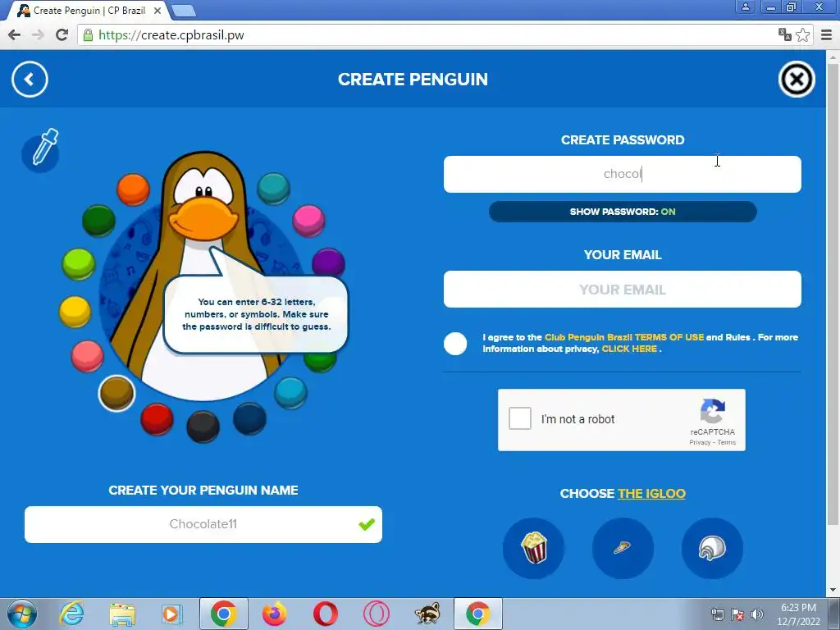The height and width of the screenshot is (630, 840).
Task: Toggle Show Password off
Action: (x=623, y=212)
